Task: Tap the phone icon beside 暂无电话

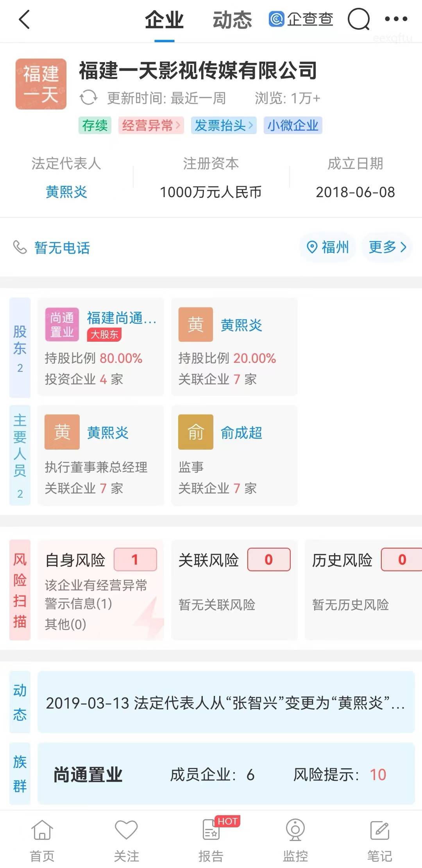Action: pos(20,247)
